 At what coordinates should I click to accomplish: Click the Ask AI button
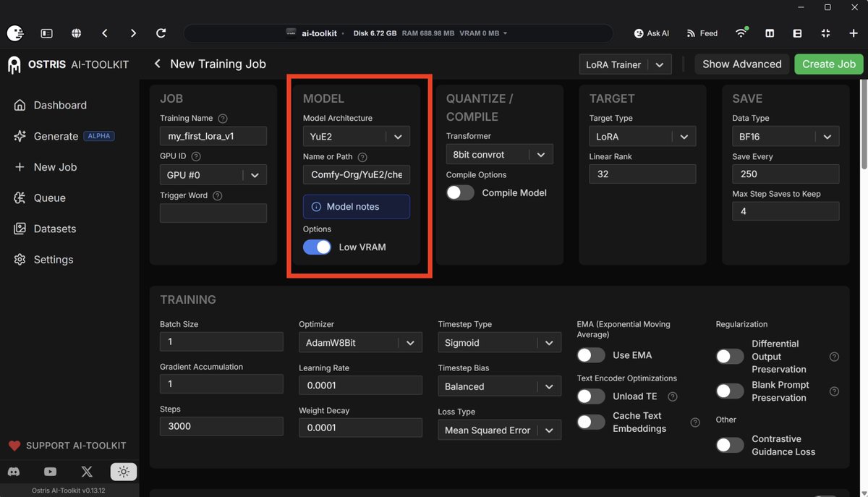(652, 33)
